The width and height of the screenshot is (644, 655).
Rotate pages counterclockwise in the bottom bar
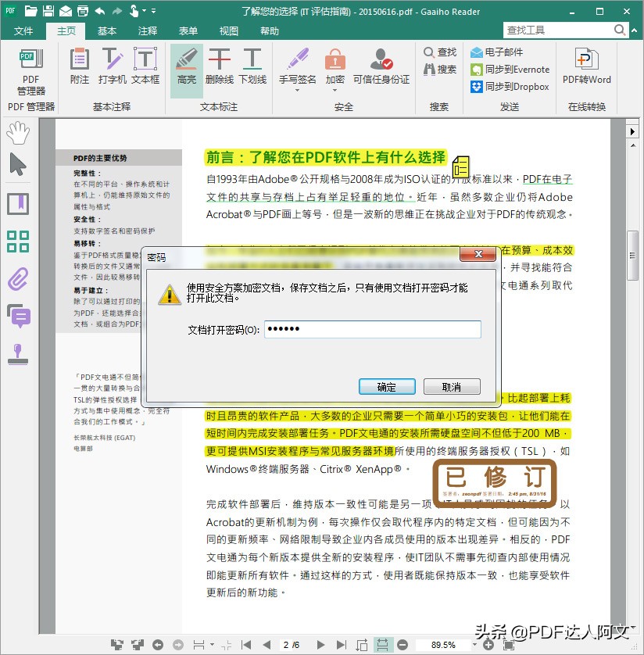click(x=117, y=645)
